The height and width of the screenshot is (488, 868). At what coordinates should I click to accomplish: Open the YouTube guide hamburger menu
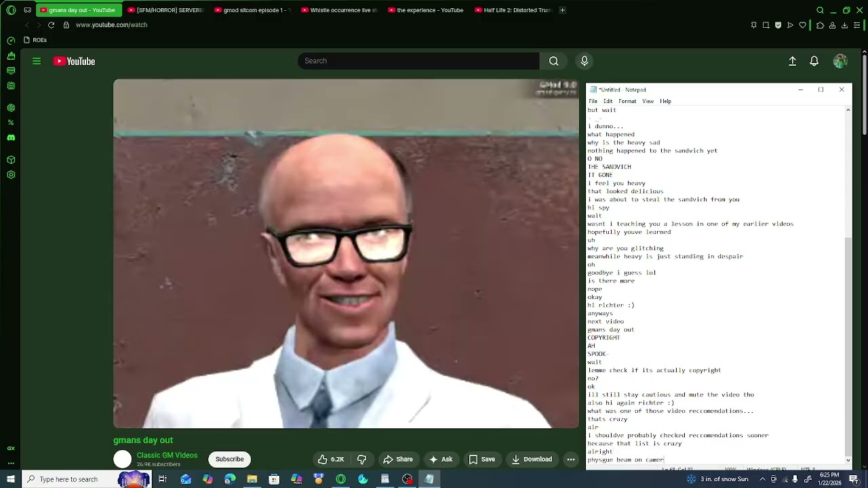click(x=37, y=61)
